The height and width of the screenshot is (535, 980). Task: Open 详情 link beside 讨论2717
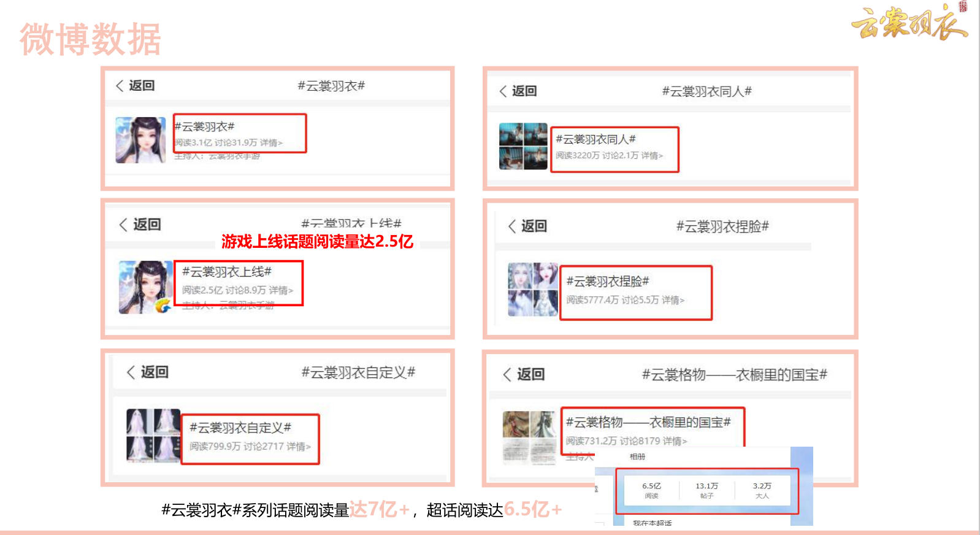[x=299, y=447]
